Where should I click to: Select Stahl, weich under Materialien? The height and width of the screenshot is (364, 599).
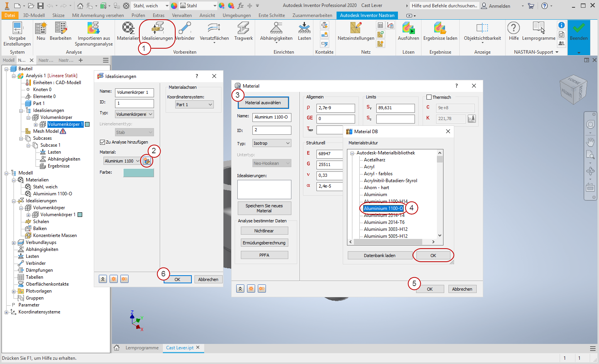coord(45,187)
